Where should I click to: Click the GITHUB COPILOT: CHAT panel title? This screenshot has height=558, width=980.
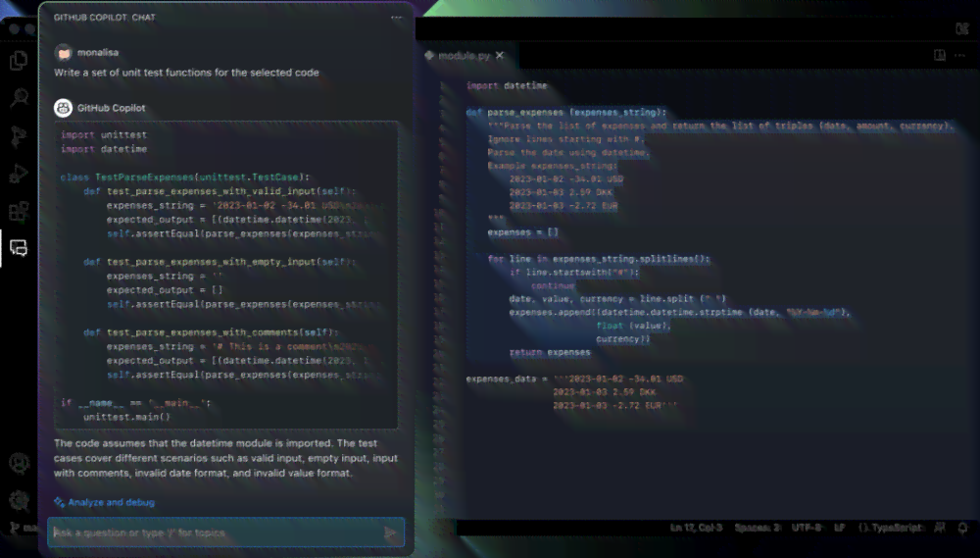pyautogui.click(x=105, y=18)
